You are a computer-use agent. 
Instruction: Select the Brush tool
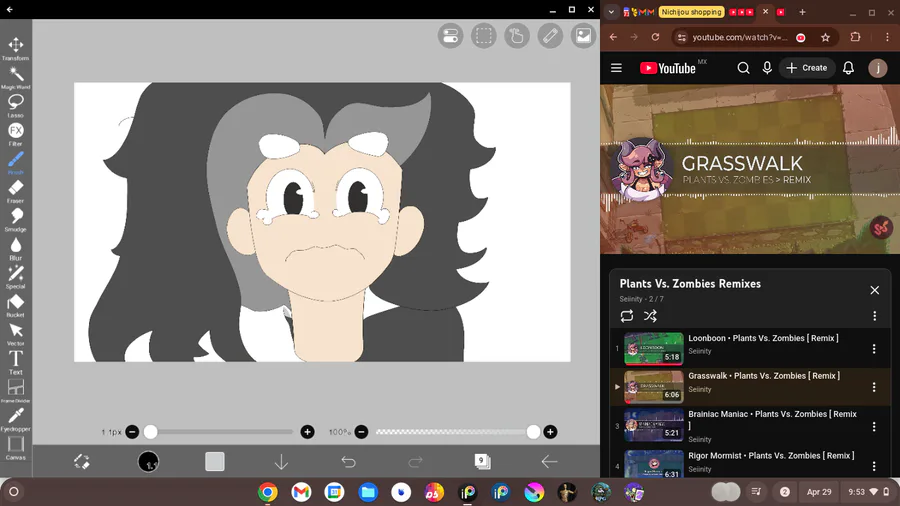(15, 162)
